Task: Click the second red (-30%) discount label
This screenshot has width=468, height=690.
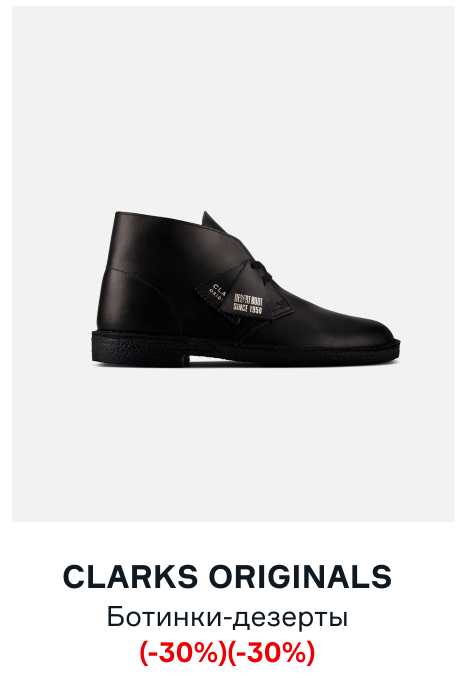Action: click(x=271, y=652)
